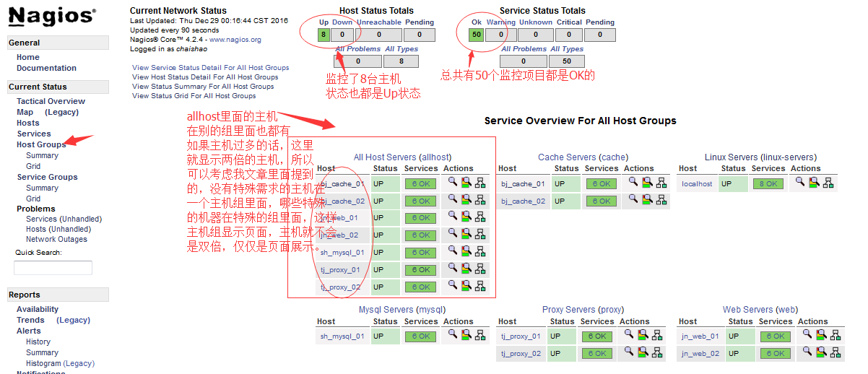Click the Nagios logo
868x374 pixels.
(52, 16)
